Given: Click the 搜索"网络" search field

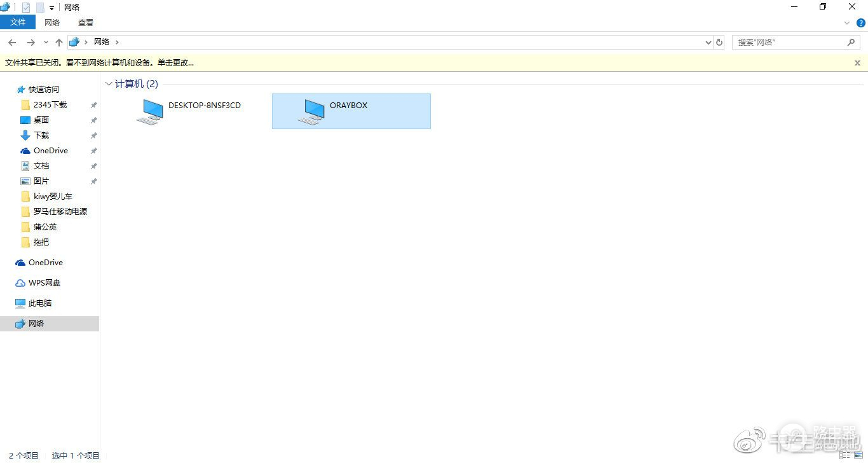Looking at the screenshot, I should click(788, 42).
